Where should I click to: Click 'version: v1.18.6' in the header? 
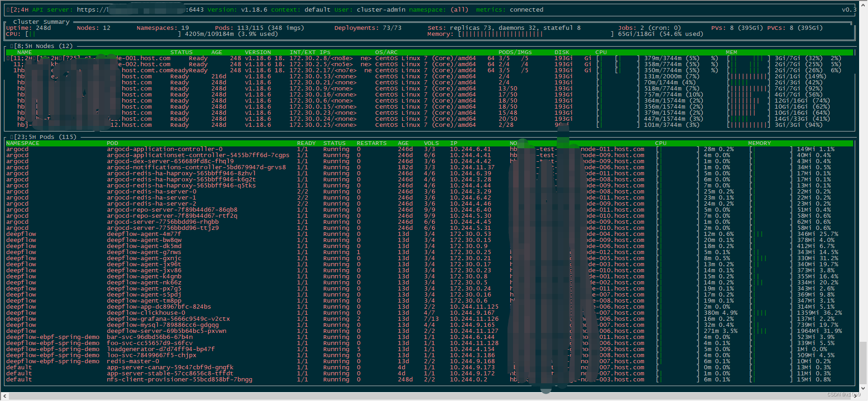237,10
